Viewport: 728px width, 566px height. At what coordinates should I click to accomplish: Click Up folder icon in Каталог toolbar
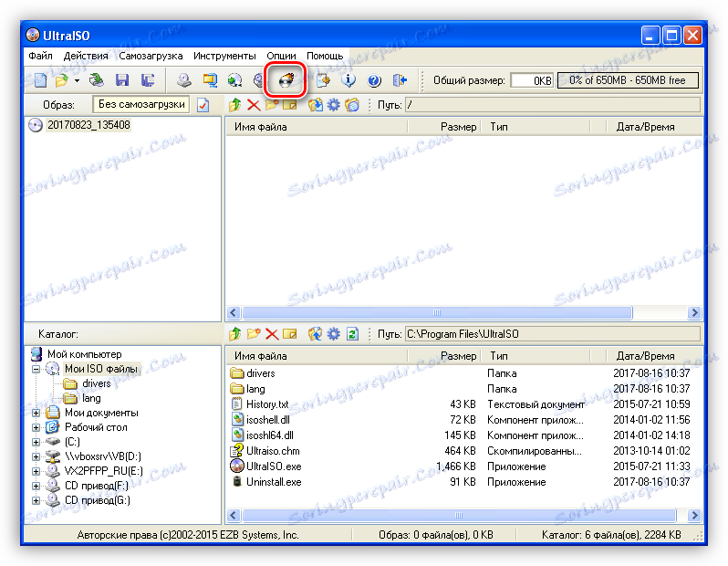click(x=235, y=333)
